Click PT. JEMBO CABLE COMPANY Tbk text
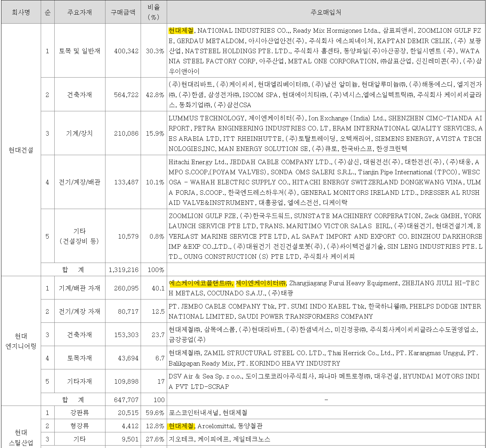This screenshot has width=488, height=448. [222, 306]
